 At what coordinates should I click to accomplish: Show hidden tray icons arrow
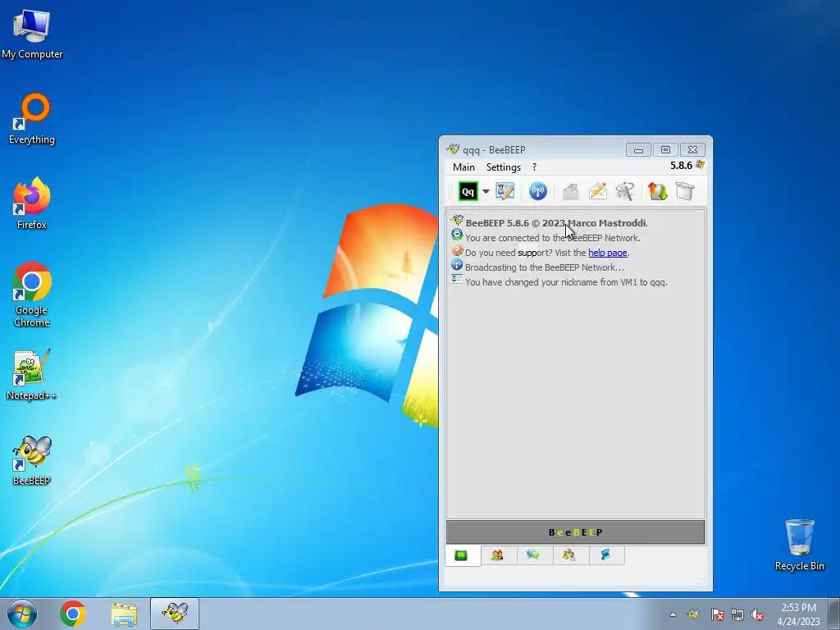click(x=673, y=614)
